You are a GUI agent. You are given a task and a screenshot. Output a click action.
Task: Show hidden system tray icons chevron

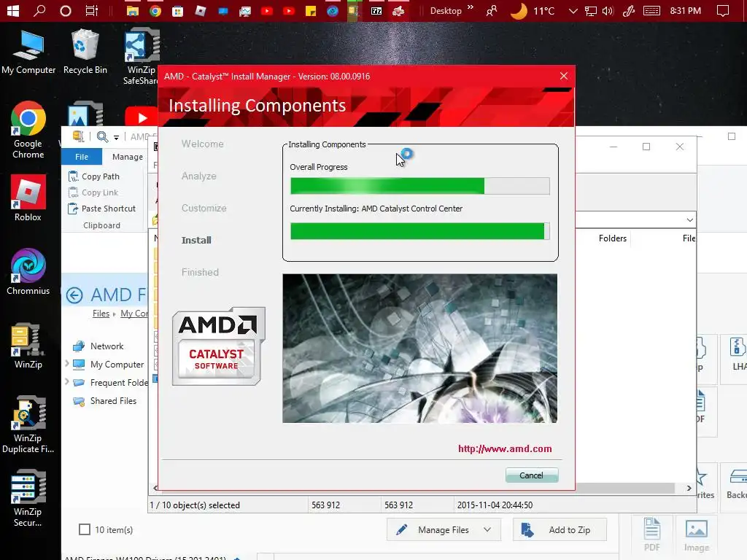[573, 10]
